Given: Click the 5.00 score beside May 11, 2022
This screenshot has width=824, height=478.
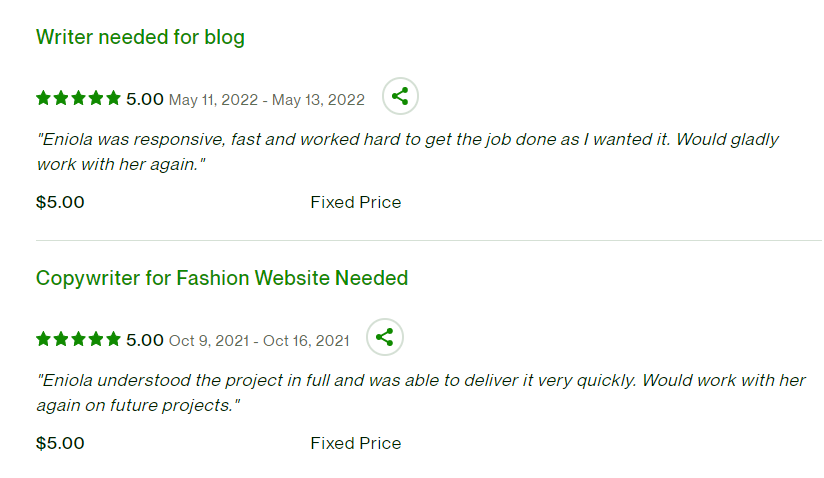Looking at the screenshot, I should pyautogui.click(x=145, y=99).
